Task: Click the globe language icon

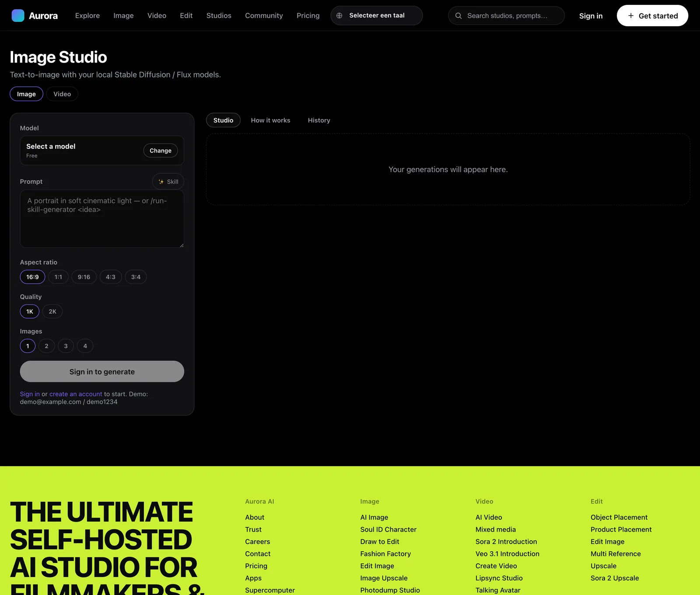Action: click(339, 16)
